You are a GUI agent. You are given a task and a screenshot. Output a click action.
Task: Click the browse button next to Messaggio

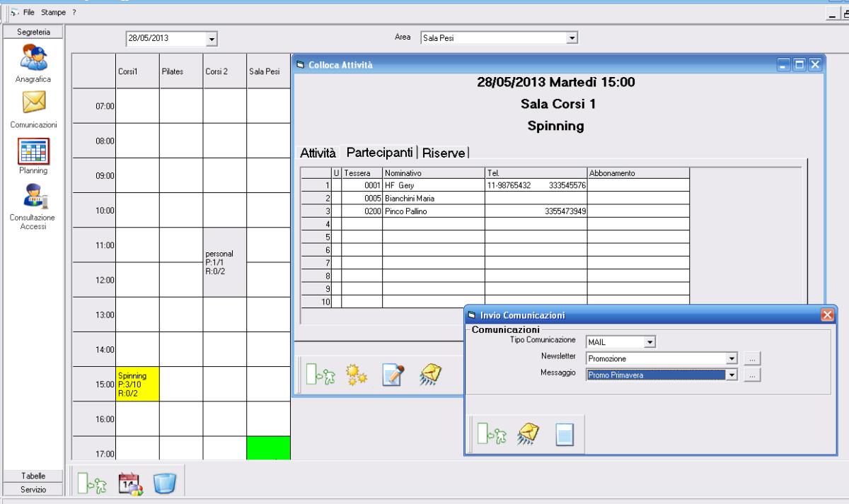[753, 375]
